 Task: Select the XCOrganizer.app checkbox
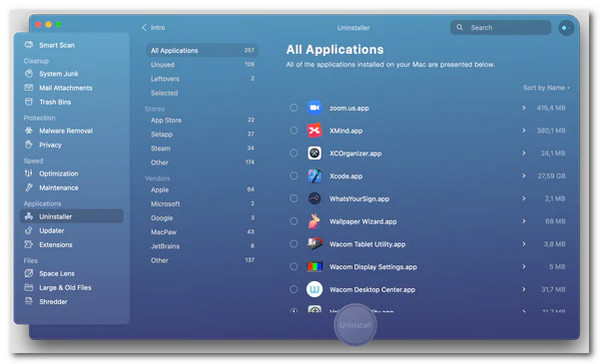(293, 153)
